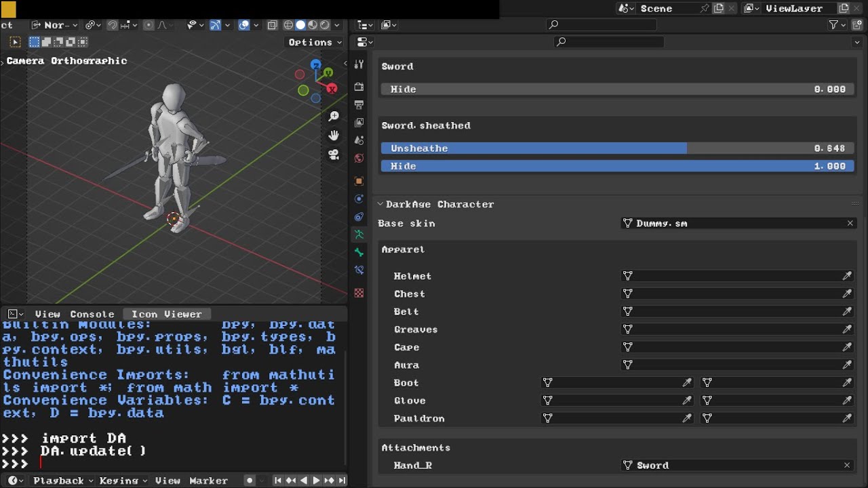868x488 pixels.
Task: Open the Keying dropdown in the timeline
Action: [123, 481]
